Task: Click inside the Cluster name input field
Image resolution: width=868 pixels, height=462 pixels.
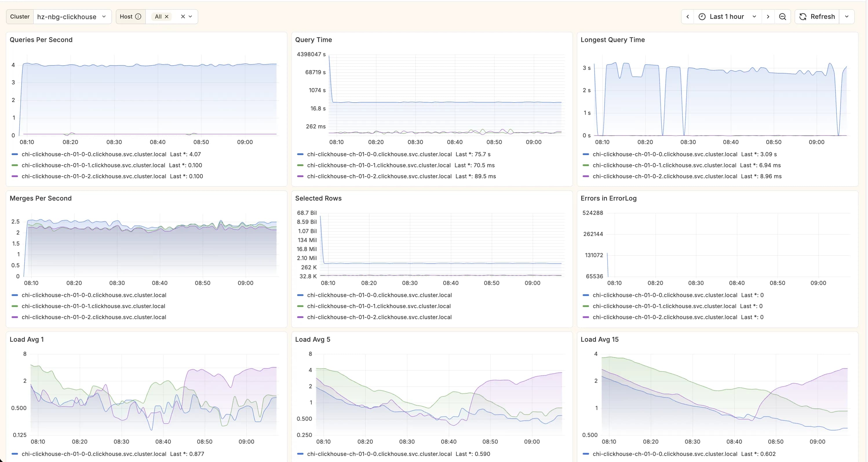Action: tap(67, 16)
